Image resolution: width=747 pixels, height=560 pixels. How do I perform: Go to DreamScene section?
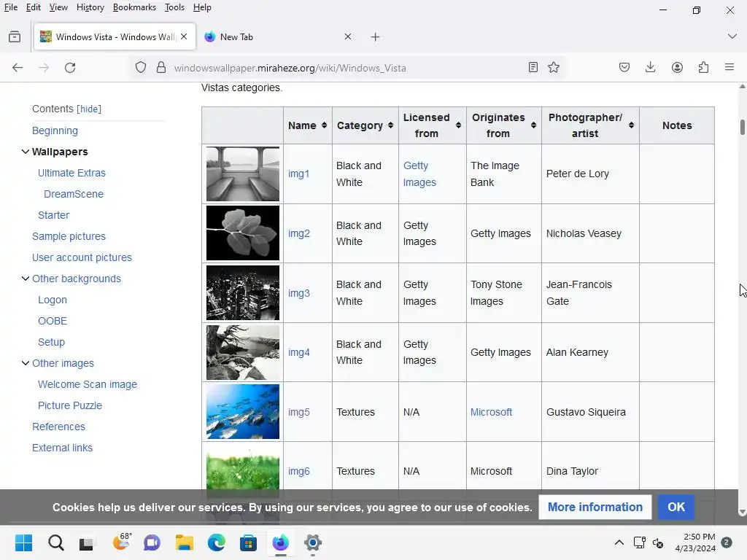click(x=74, y=194)
